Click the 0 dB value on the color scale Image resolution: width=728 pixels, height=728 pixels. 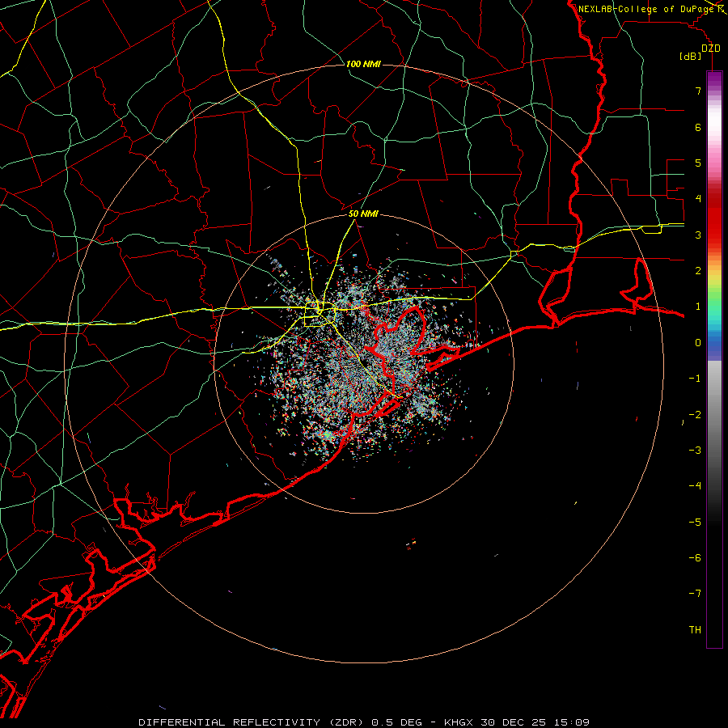pos(698,342)
